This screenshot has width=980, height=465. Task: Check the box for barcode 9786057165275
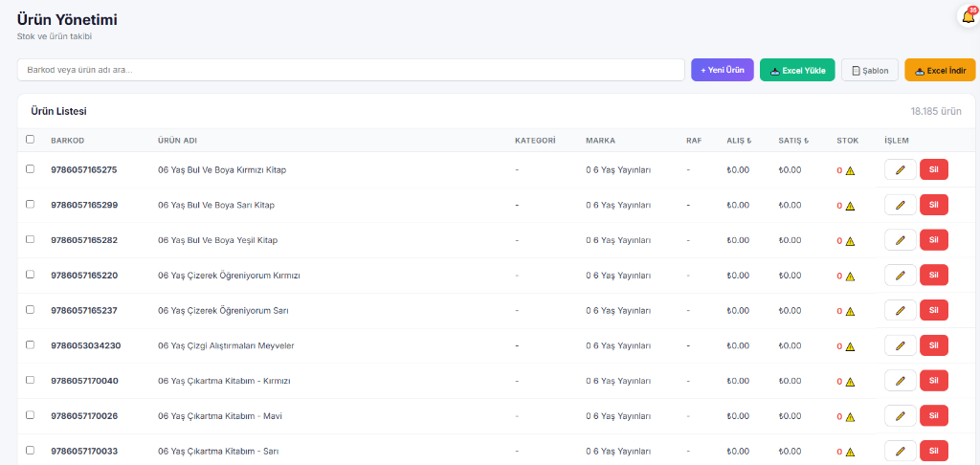(x=30, y=168)
